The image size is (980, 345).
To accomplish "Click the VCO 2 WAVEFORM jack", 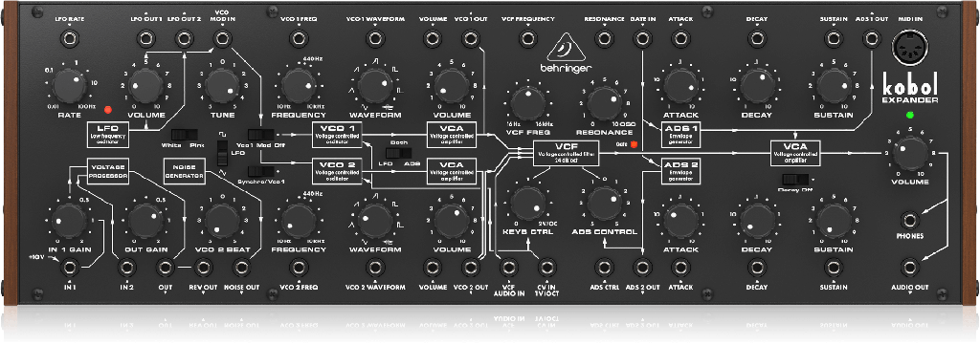I will (374, 269).
